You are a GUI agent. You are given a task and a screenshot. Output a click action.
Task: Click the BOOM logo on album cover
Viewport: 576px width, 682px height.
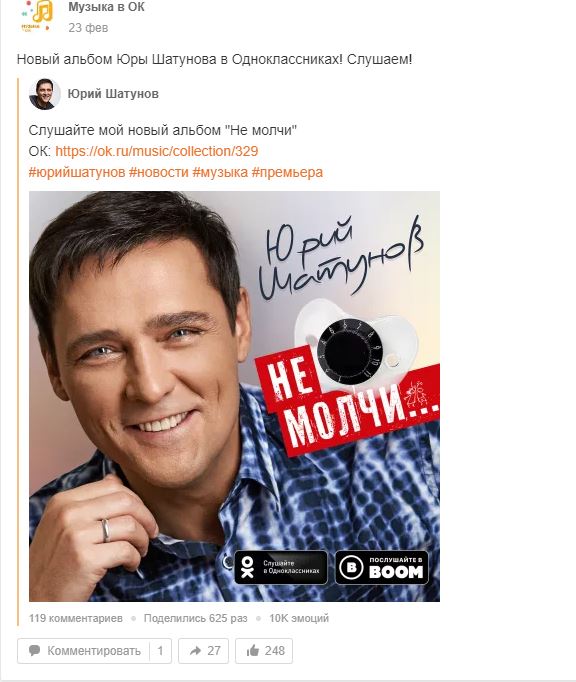pos(351,567)
